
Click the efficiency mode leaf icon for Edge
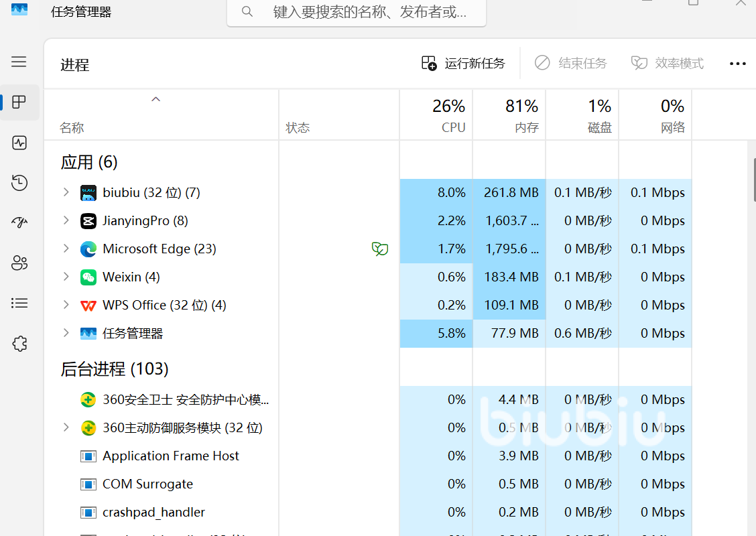[380, 249]
